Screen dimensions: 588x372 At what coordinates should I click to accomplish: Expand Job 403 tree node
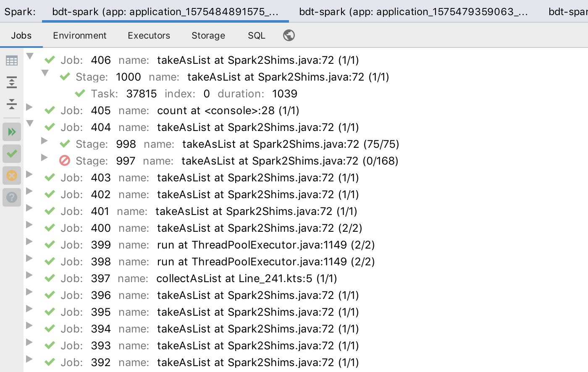coord(29,174)
